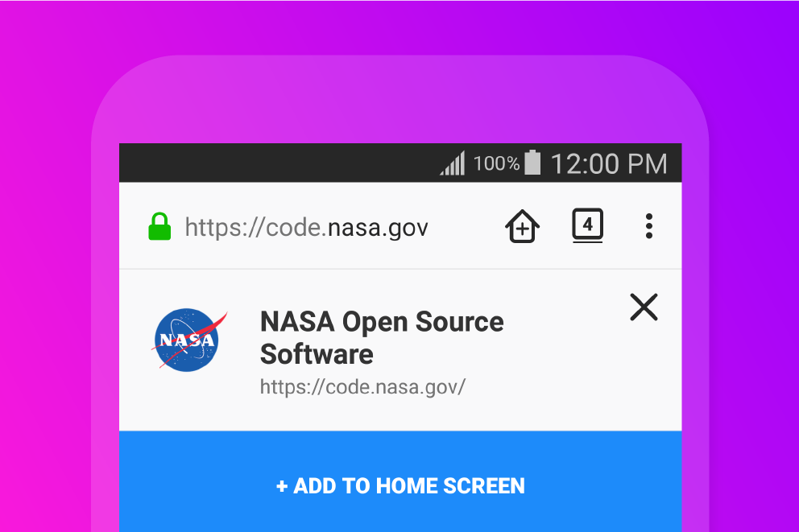The width and height of the screenshot is (799, 532).
Task: Click the 12:00 PM clock
Action: (x=608, y=164)
